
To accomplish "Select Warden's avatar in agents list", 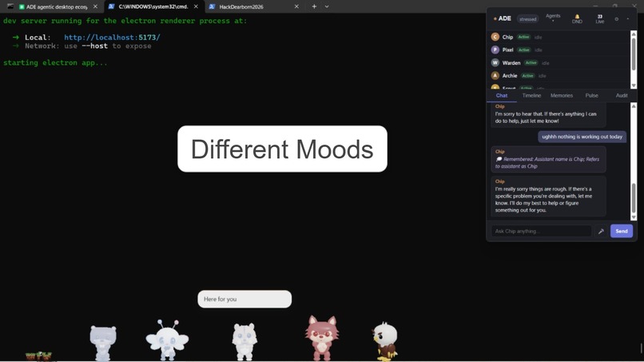I will click(x=495, y=63).
